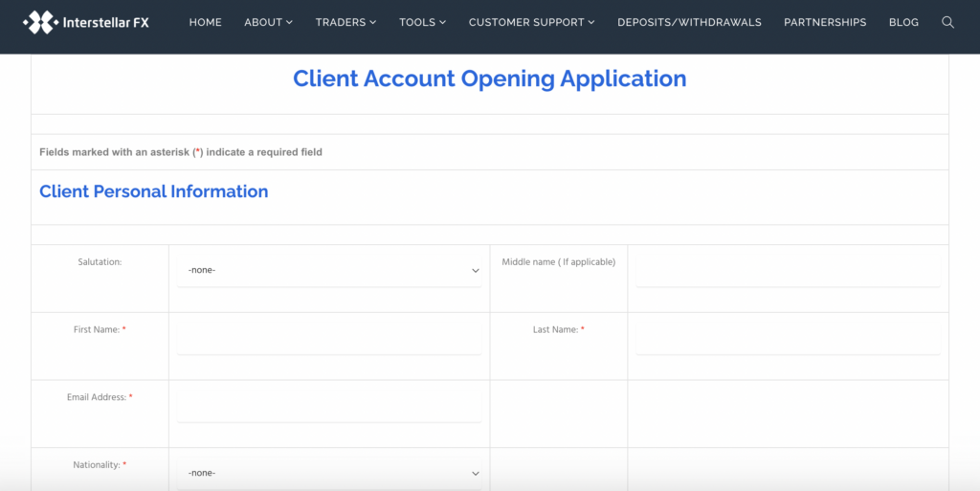The width and height of the screenshot is (980, 491).
Task: Click the Interstellar FX logo icon
Action: pos(39,22)
